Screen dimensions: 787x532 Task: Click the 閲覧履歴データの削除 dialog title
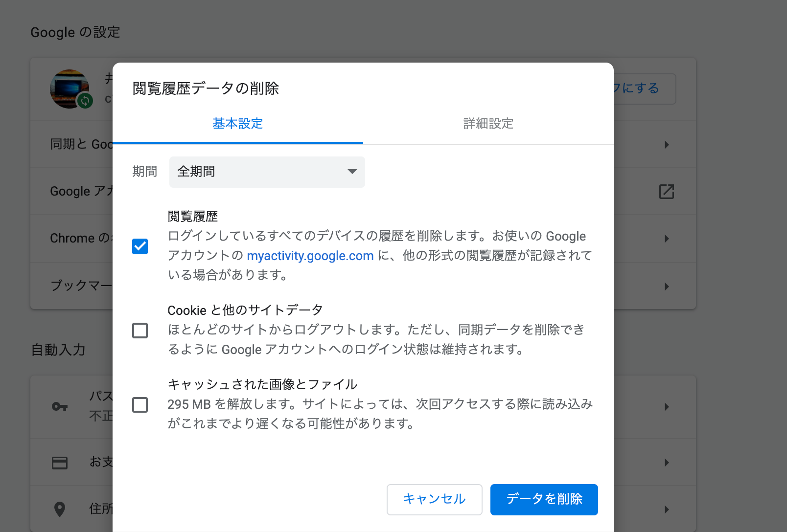click(x=206, y=89)
